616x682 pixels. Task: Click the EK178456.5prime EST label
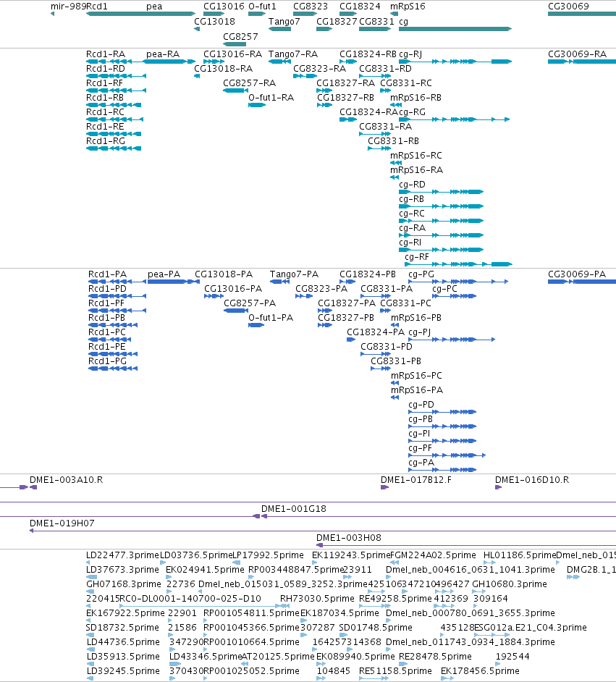click(x=480, y=671)
